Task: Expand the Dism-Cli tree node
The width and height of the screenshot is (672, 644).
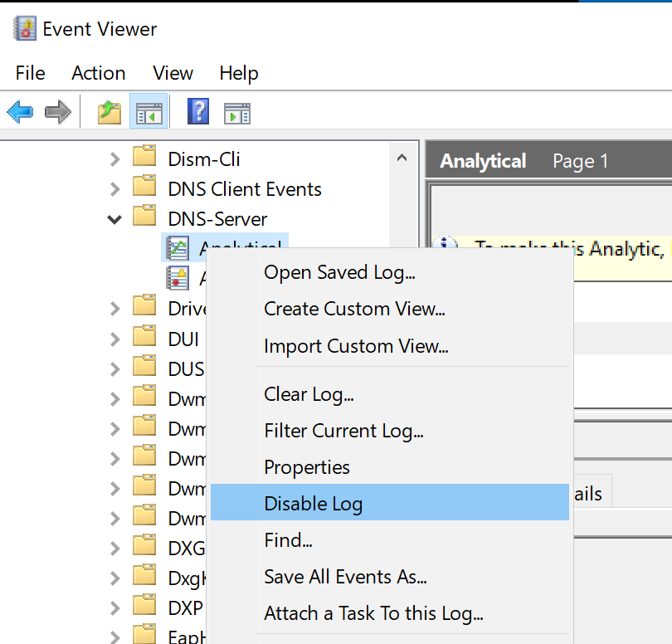Action: [x=115, y=159]
